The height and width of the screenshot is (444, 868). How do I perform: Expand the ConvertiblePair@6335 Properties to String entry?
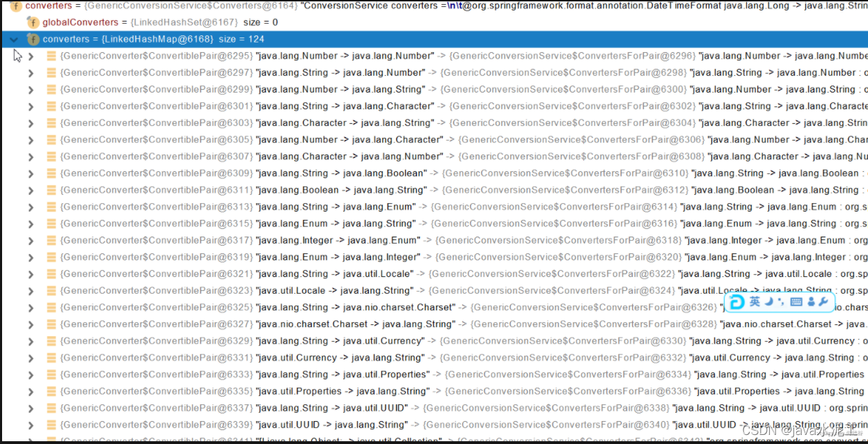pos(31,391)
